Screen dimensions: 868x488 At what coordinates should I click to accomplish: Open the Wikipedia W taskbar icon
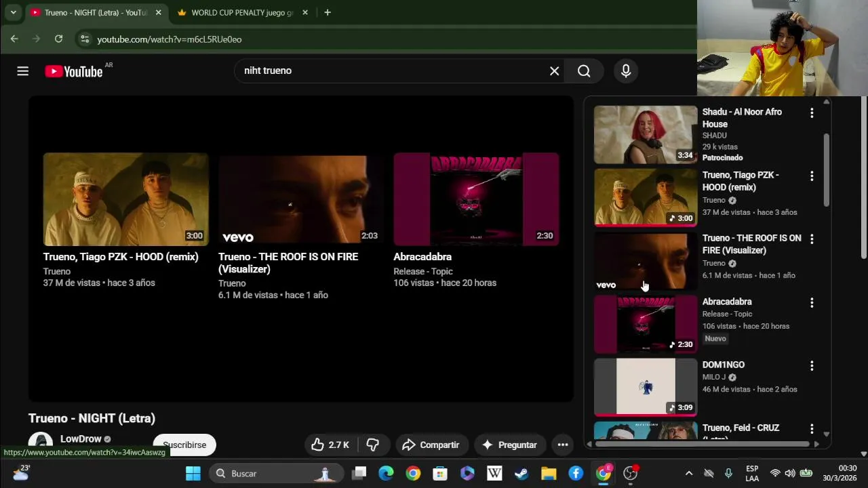(x=494, y=473)
